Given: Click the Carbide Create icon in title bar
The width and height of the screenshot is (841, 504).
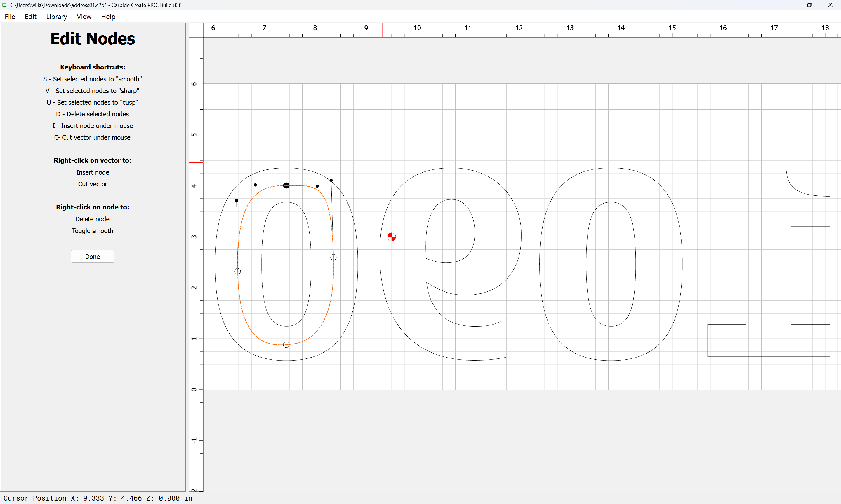Looking at the screenshot, I should (4, 5).
